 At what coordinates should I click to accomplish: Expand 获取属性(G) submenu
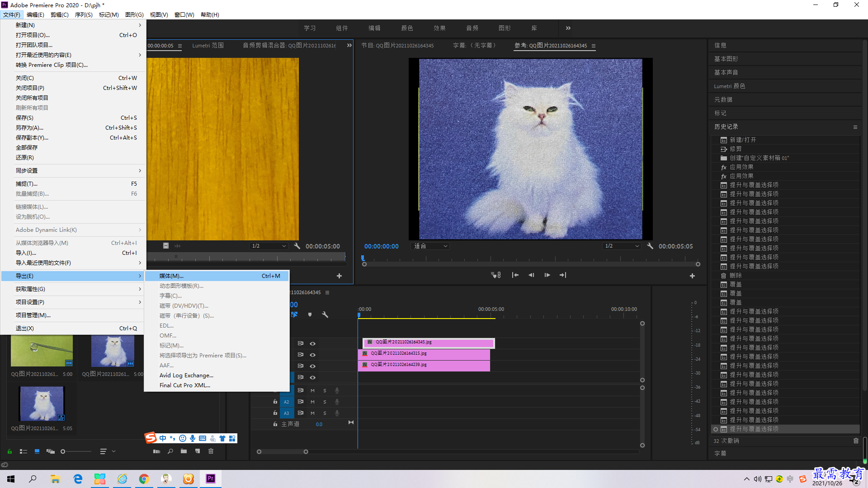73,289
